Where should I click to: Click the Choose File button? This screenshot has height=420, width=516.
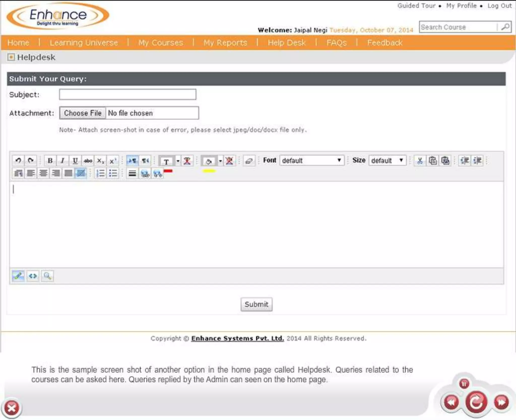point(83,113)
